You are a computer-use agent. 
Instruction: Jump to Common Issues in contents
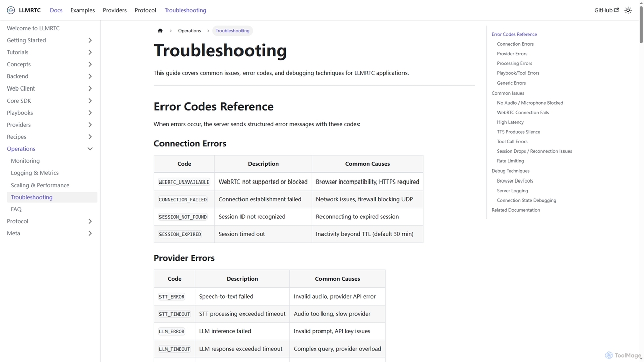pyautogui.click(x=508, y=93)
